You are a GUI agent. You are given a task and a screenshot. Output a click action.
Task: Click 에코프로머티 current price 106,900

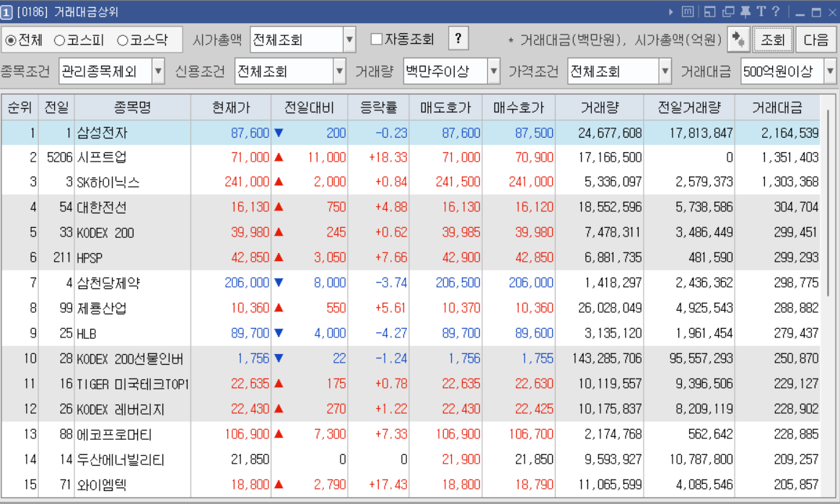coord(247,435)
